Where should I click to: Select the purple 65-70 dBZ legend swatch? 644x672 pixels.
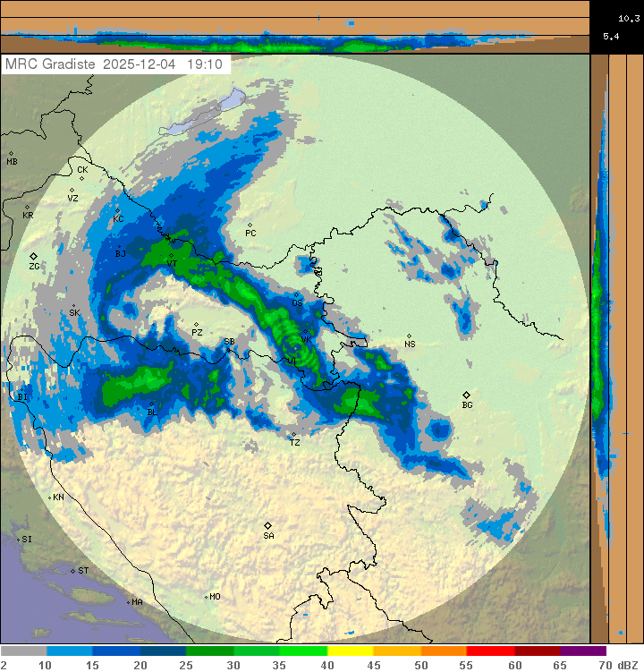coord(583,651)
